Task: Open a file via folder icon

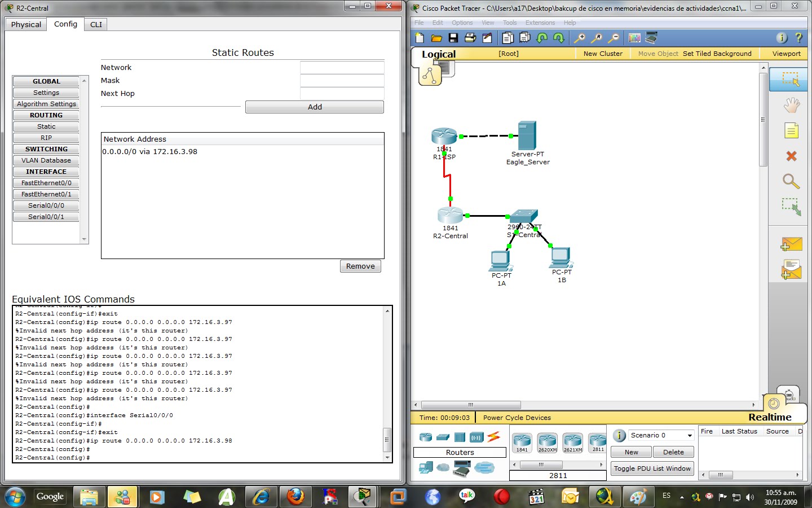Action: tap(436, 38)
